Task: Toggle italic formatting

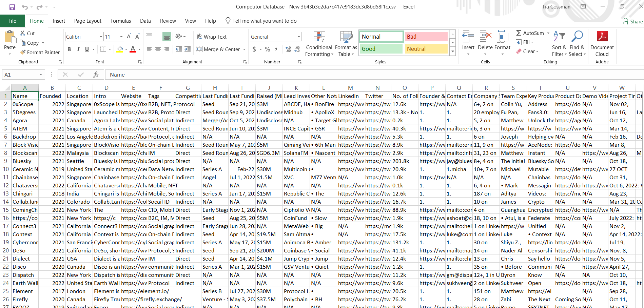Action: tap(78, 49)
